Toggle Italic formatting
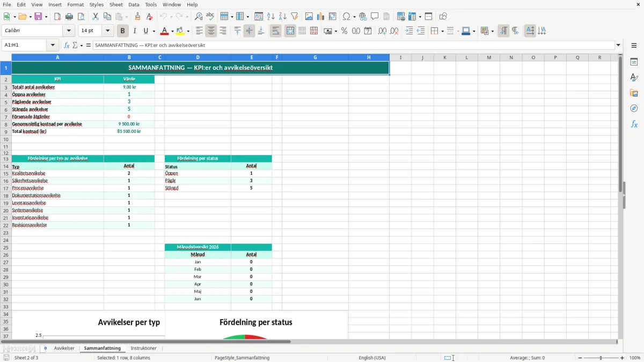The image size is (644, 362). 135,31
